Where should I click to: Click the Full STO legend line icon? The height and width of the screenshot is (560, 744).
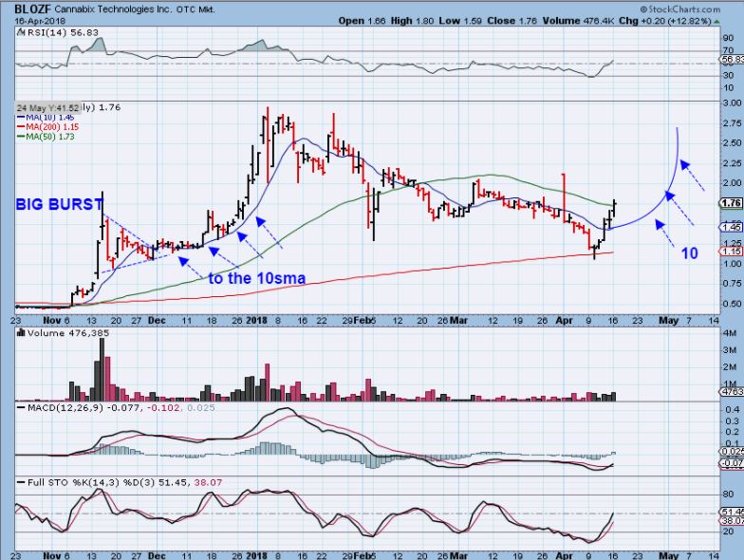pyautogui.click(x=21, y=482)
